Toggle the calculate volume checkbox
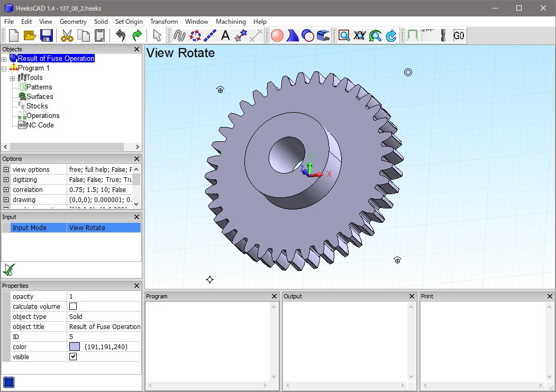 pos(73,306)
